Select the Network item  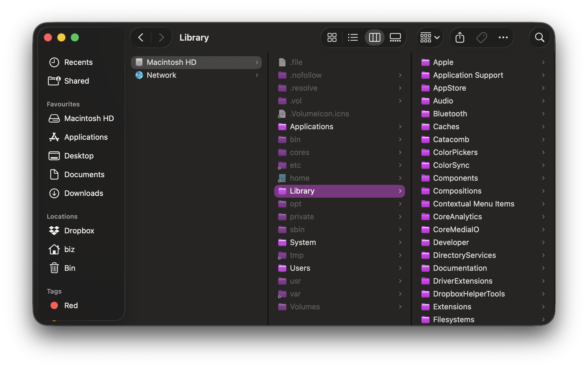[161, 75]
